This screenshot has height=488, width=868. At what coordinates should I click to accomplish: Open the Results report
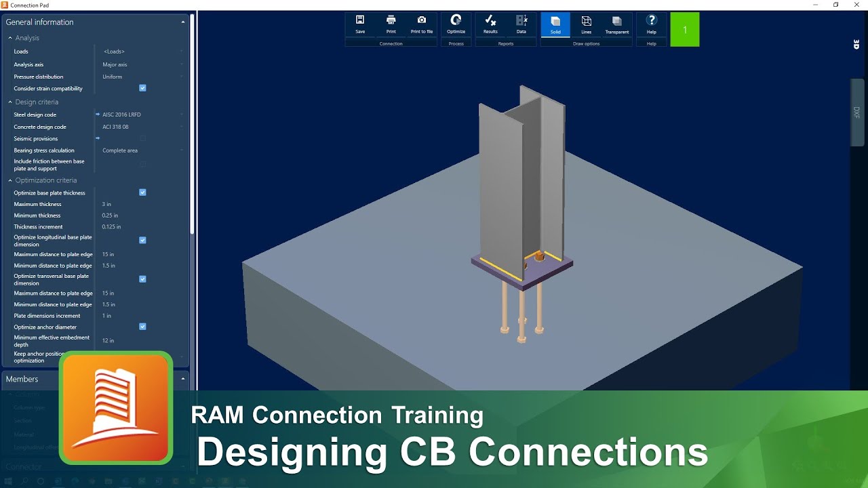click(490, 24)
